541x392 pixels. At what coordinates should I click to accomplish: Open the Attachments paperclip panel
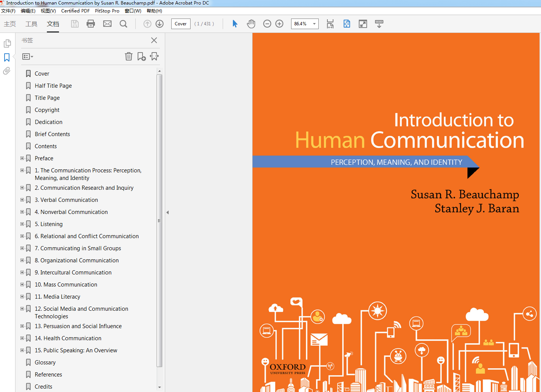point(6,71)
